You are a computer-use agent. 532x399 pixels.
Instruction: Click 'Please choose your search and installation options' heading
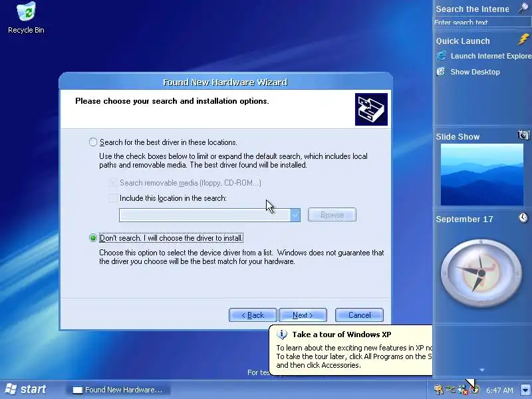click(x=172, y=101)
